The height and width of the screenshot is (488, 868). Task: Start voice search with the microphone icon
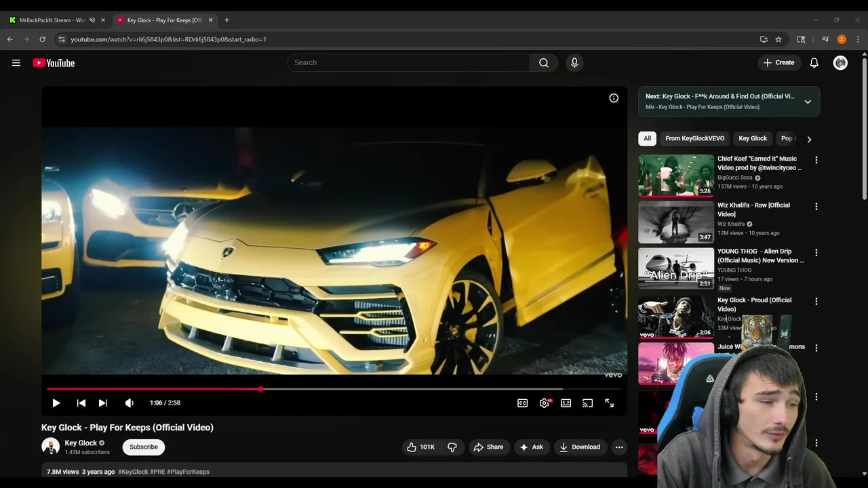click(574, 62)
